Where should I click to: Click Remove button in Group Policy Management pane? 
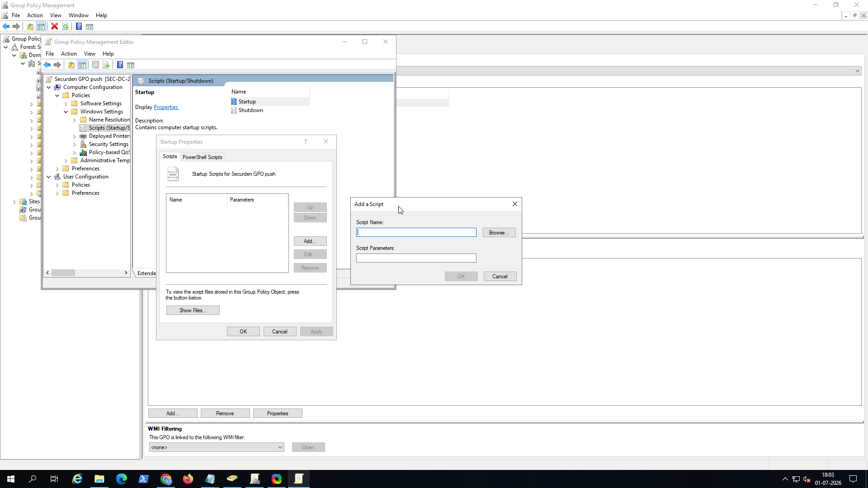tap(225, 413)
